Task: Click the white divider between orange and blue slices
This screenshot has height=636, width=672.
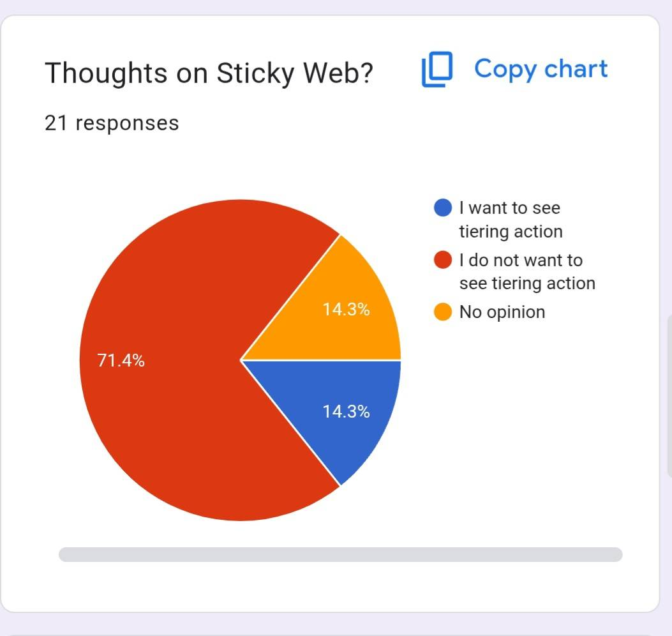Action: [x=321, y=360]
